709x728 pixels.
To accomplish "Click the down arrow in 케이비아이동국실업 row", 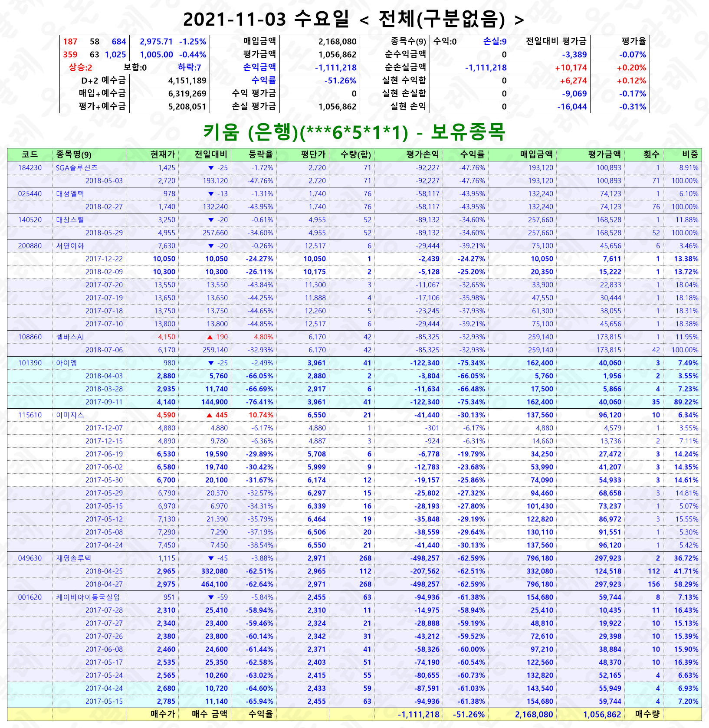I will click(x=211, y=597).
